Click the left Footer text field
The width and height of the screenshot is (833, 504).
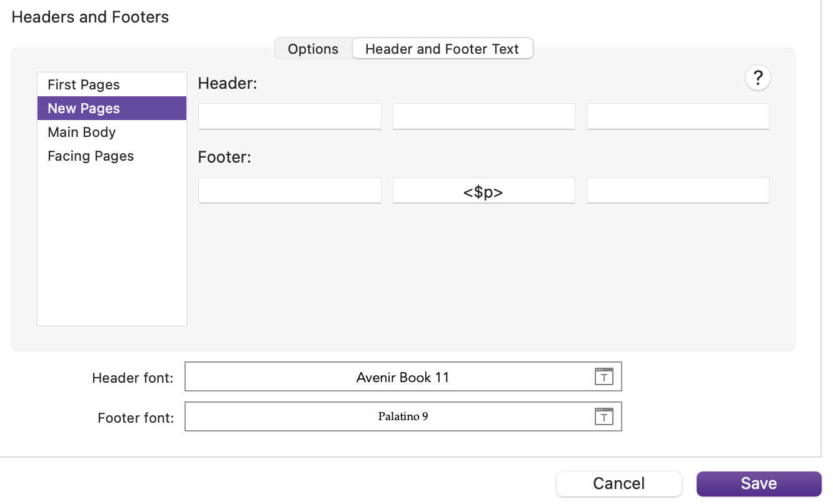pyautogui.click(x=290, y=190)
